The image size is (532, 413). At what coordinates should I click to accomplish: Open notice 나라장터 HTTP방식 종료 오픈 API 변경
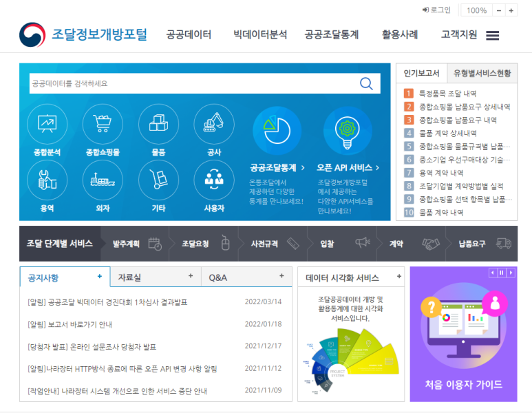[x=122, y=369]
